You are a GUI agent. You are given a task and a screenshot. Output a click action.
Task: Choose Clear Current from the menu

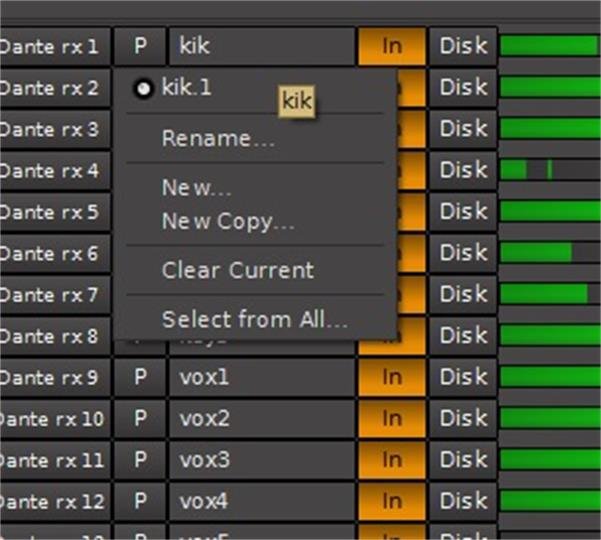coord(237,270)
